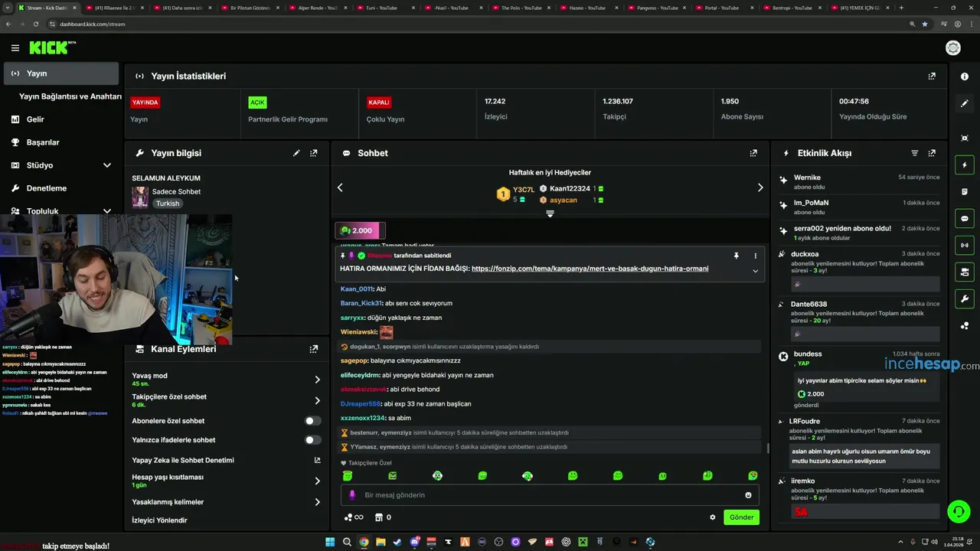The width and height of the screenshot is (980, 551).
Task: Pop out the Yayın bilgisi panel
Action: click(x=313, y=153)
